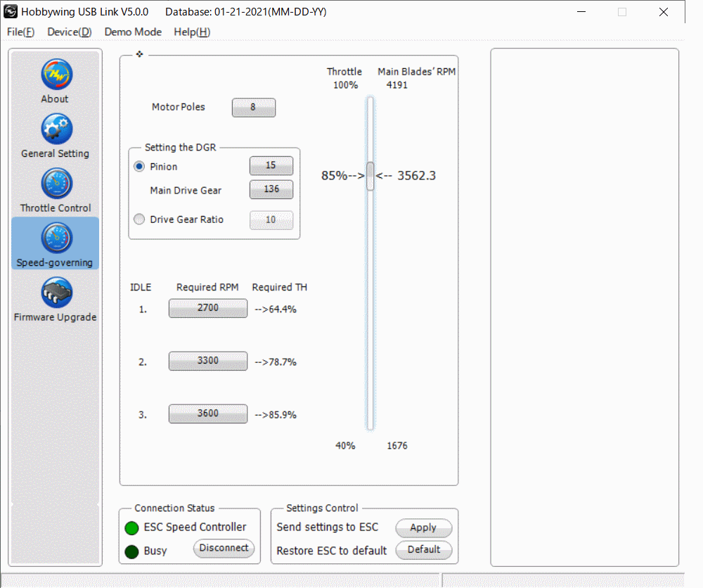Screen dimensions: 703x588
Task: Click the Motor Poles label
Action: click(x=179, y=107)
